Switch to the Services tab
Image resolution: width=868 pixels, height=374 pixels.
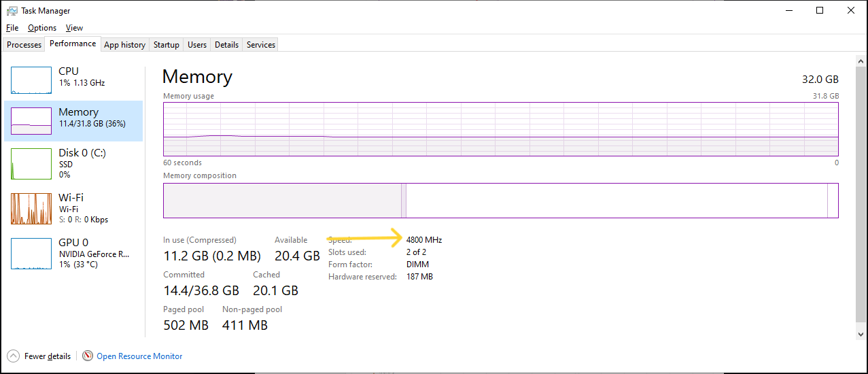261,45
